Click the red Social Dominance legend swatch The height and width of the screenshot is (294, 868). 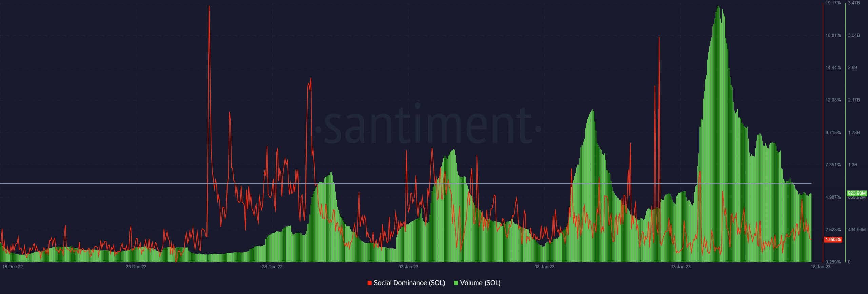(370, 283)
